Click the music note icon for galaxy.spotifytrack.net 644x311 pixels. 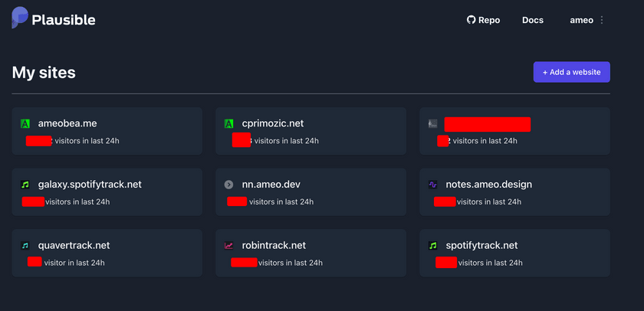pyautogui.click(x=25, y=185)
